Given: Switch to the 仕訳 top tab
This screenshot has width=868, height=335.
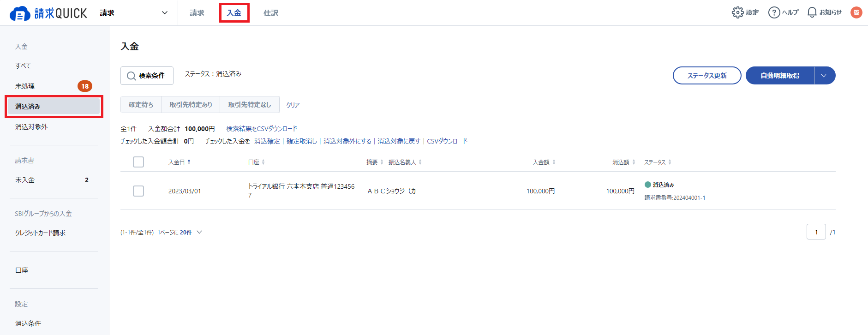Looking at the screenshot, I should pyautogui.click(x=271, y=13).
